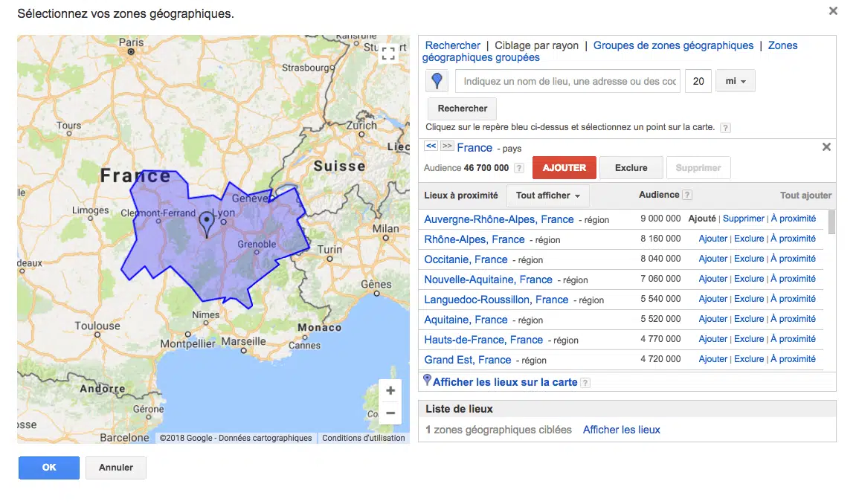Click the Exclure button for France
The width and height of the screenshot is (859, 504).
[x=631, y=168]
